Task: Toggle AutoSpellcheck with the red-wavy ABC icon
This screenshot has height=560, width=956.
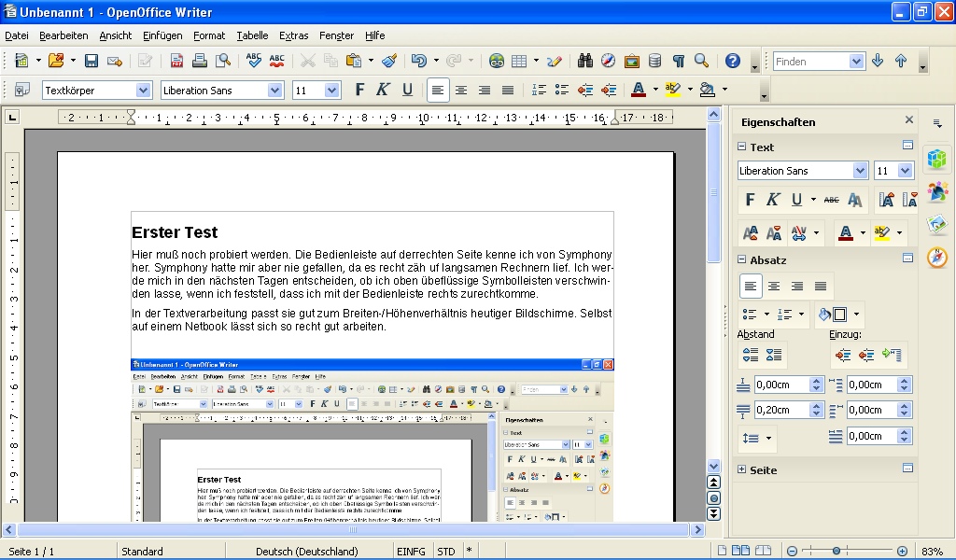Action: 276,61
